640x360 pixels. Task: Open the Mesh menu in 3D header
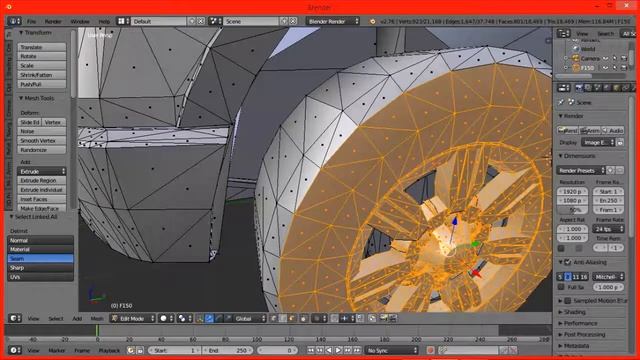pyautogui.click(x=97, y=318)
